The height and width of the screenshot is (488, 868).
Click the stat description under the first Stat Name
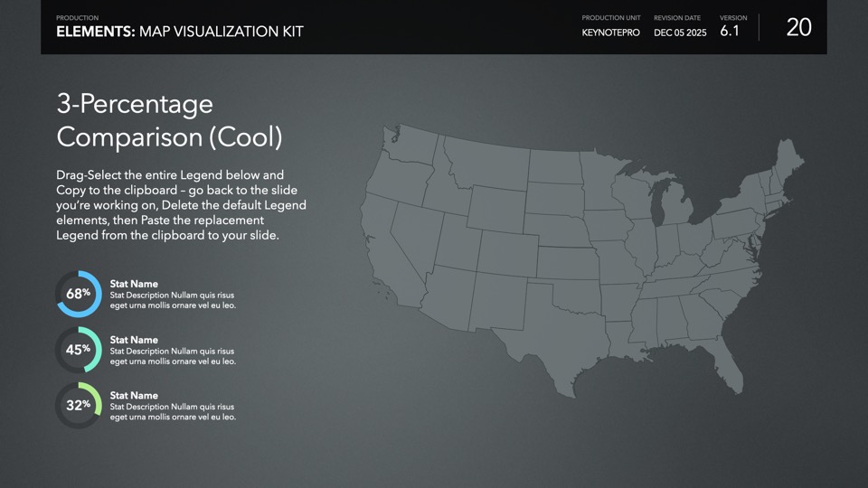coord(172,300)
